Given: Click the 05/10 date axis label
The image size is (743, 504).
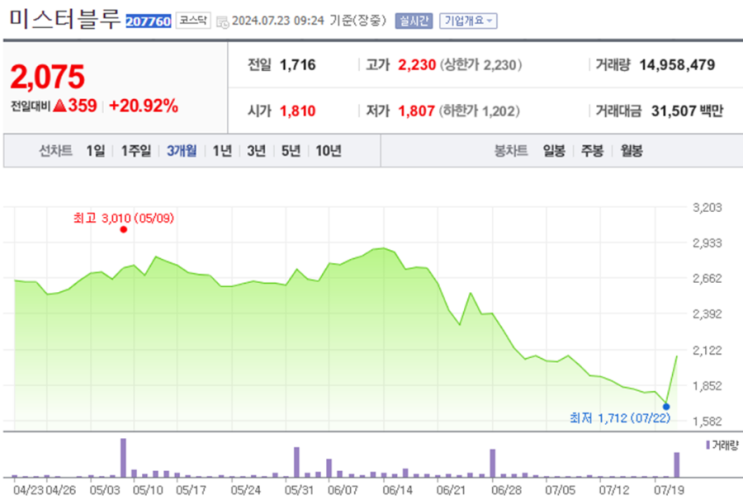Looking at the screenshot, I should pyautogui.click(x=148, y=490).
